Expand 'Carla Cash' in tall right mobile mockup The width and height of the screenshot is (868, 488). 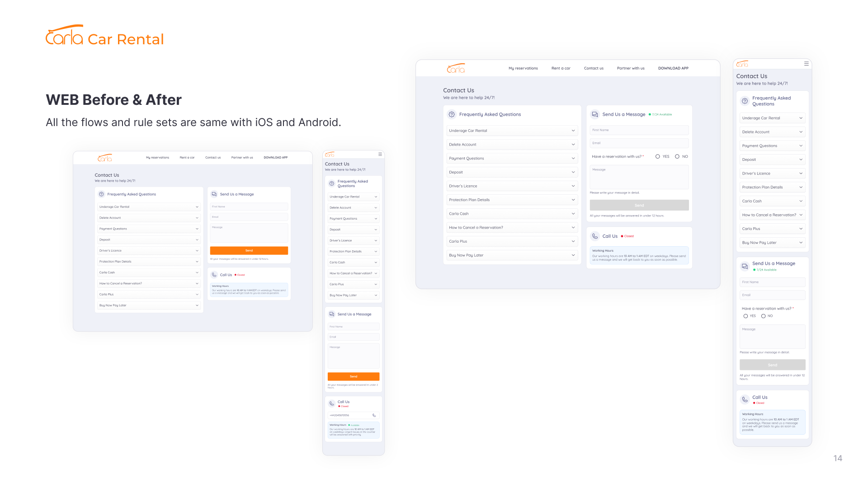772,201
